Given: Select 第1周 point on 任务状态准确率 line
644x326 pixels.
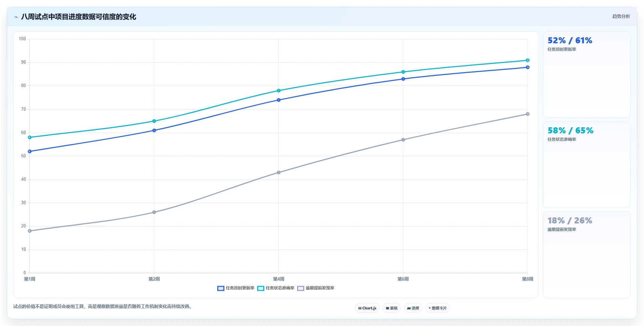Looking at the screenshot, I should (30, 137).
